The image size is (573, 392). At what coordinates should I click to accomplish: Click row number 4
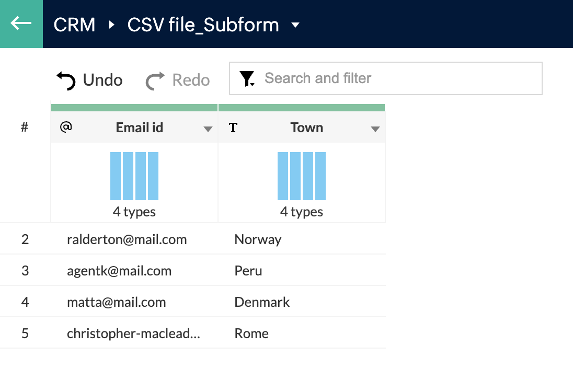point(25,302)
